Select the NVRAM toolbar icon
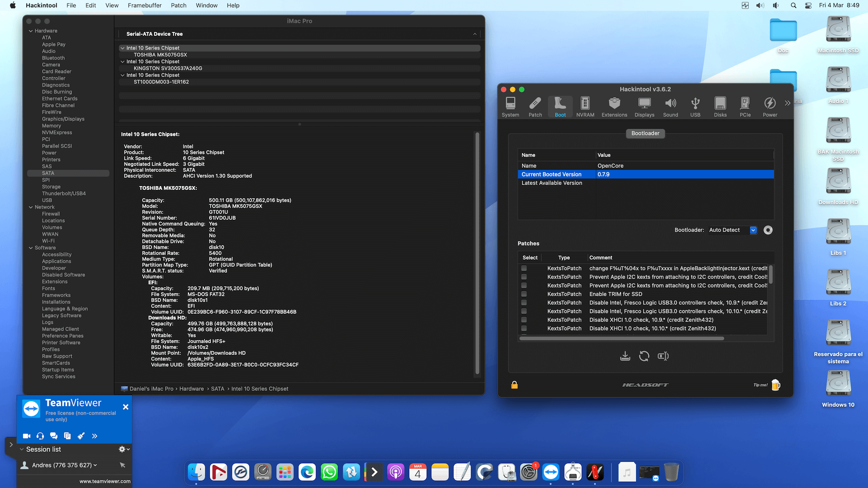 tap(585, 107)
